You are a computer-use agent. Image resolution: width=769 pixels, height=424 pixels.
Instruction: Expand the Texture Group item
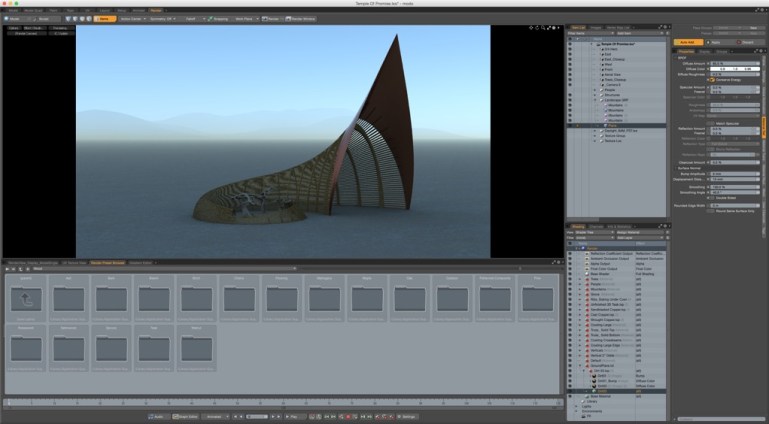pyautogui.click(x=595, y=135)
